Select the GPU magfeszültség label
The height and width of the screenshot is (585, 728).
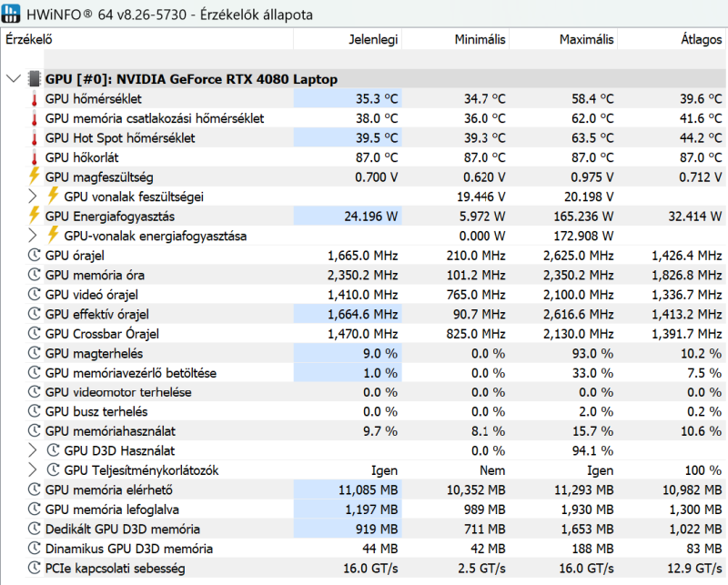point(99,177)
